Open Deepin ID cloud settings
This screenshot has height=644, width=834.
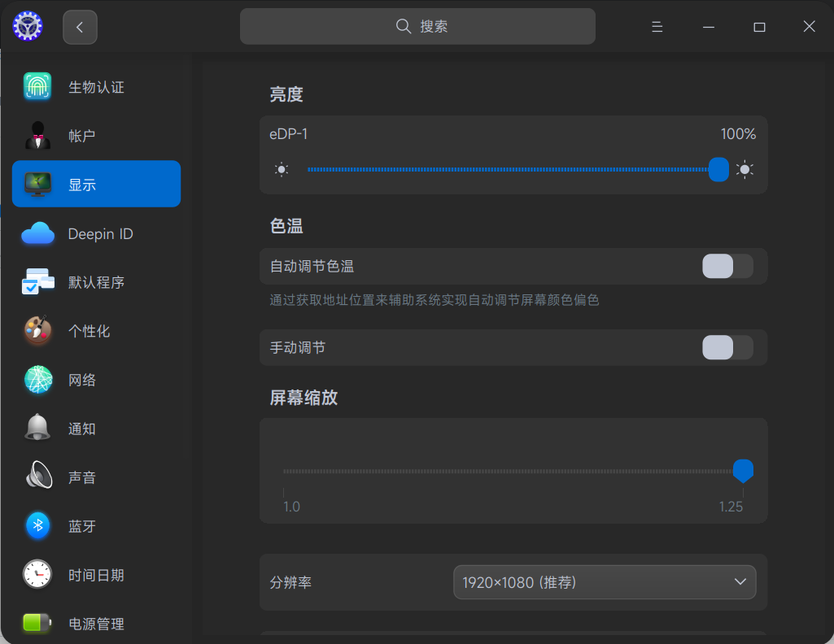click(37, 233)
